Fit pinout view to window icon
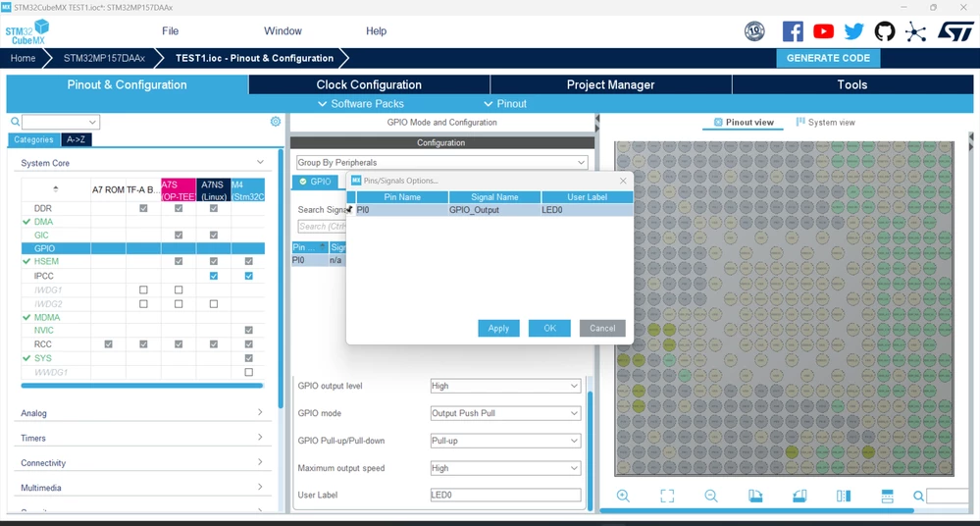The width and height of the screenshot is (980, 526). [667, 496]
